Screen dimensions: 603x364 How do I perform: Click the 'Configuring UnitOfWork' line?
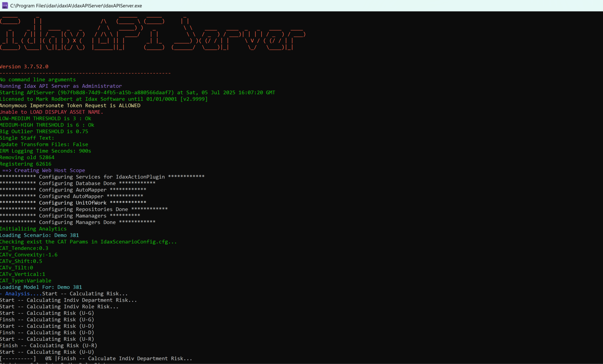coord(73,203)
